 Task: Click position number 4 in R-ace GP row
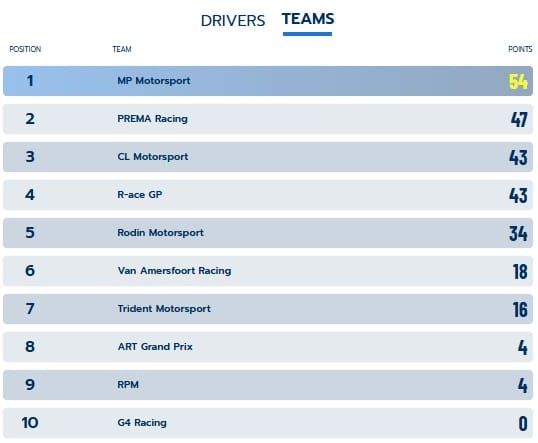click(30, 195)
